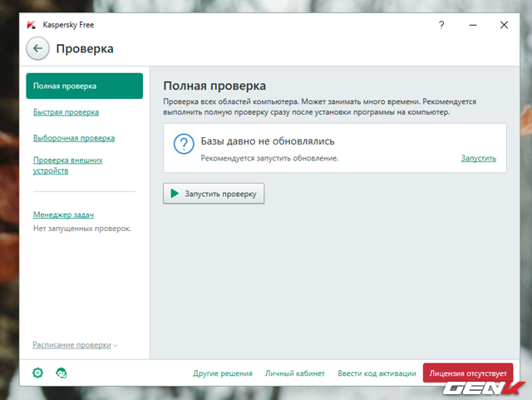Select the Полная проверка tab

pyautogui.click(x=84, y=86)
